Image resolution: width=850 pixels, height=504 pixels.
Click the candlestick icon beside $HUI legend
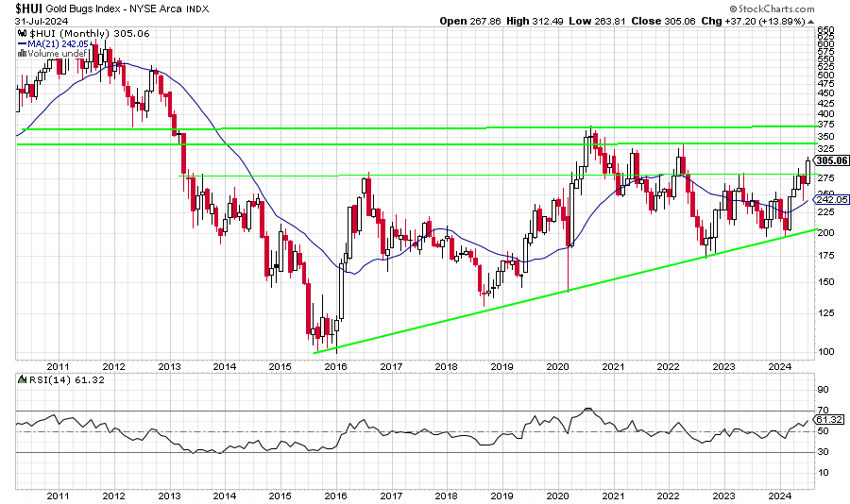click(x=21, y=33)
